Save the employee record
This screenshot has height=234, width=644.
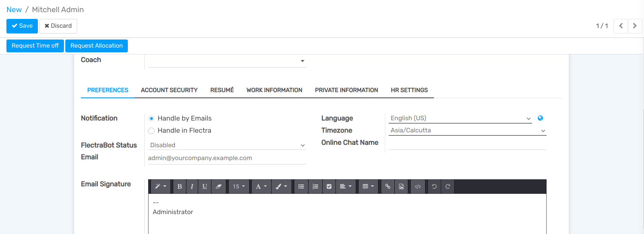click(x=22, y=26)
